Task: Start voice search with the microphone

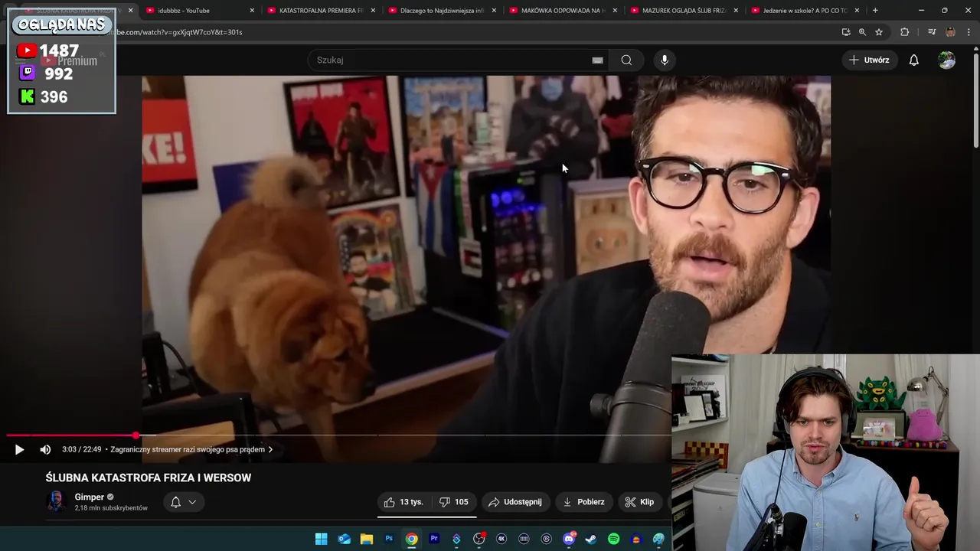Action: coord(665,60)
